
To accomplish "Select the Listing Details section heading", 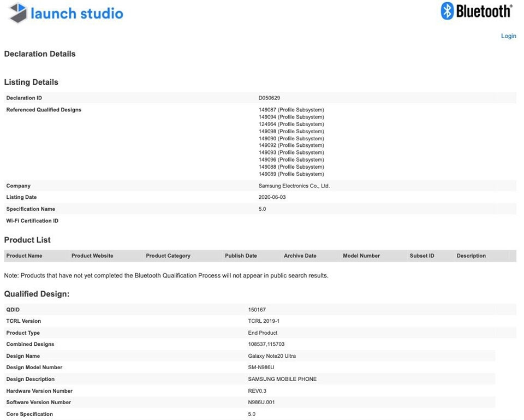I will click(31, 82).
